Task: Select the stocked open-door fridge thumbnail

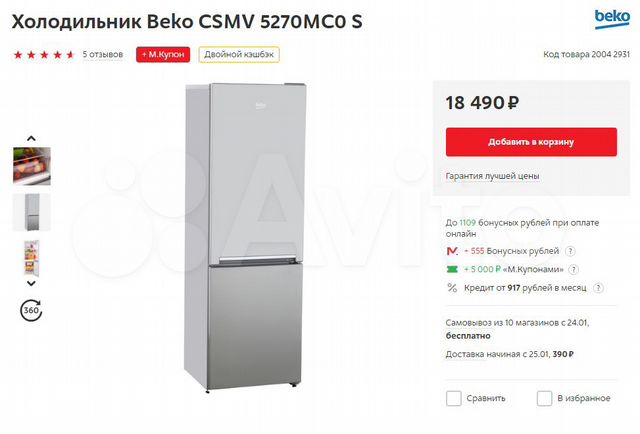Action: pos(31,258)
